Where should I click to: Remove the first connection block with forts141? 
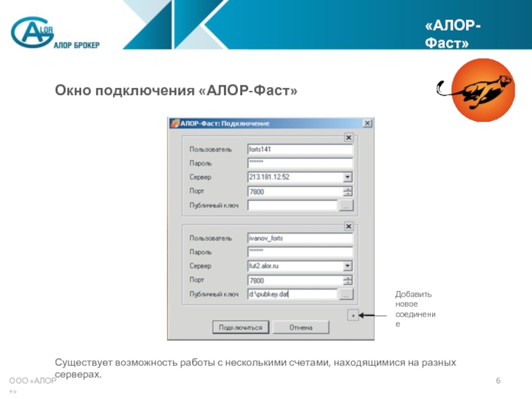pyautogui.click(x=348, y=138)
